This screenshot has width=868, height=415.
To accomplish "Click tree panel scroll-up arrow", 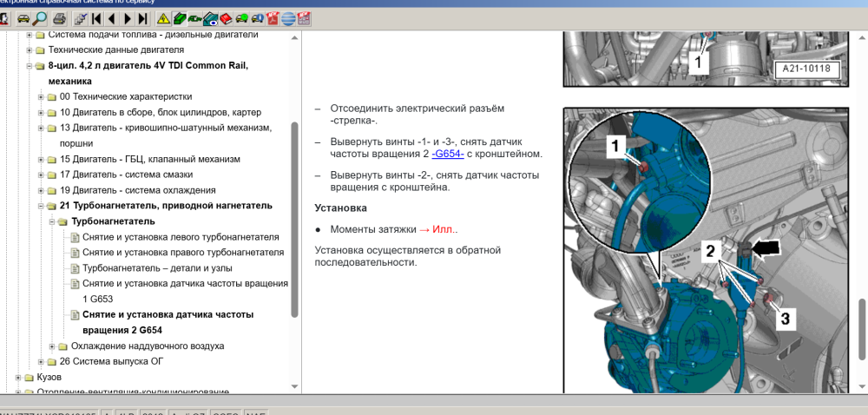I will (x=295, y=38).
